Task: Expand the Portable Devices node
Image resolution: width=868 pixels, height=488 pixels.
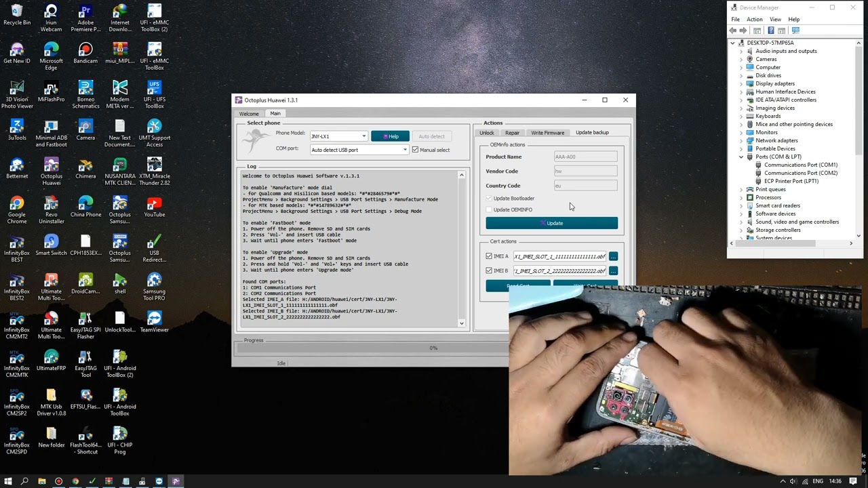Action: (x=741, y=148)
